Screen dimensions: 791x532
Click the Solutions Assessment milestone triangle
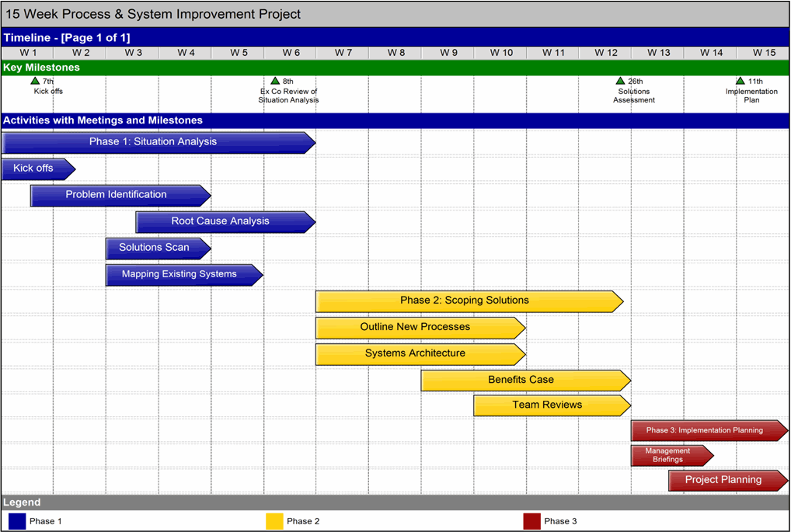pyautogui.click(x=621, y=81)
